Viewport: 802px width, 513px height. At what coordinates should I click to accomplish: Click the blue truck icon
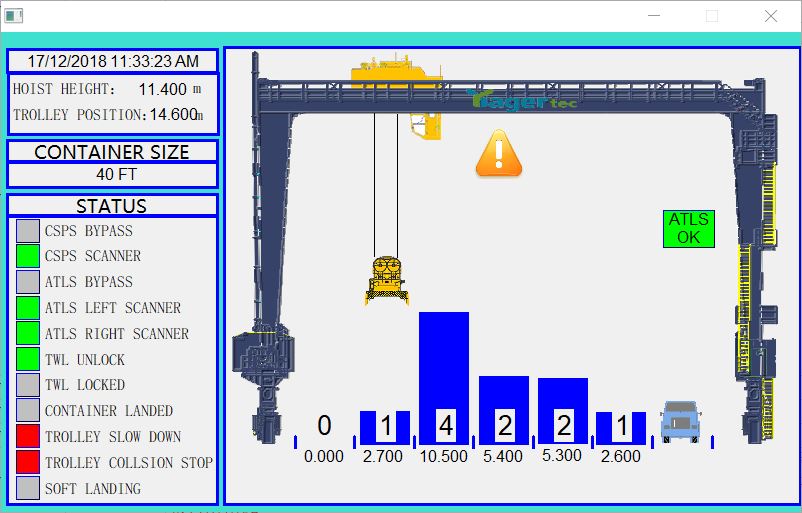tap(680, 421)
